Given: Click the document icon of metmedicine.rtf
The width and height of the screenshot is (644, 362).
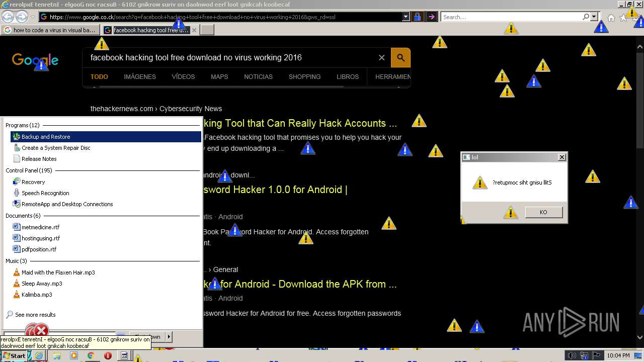Looking at the screenshot, I should click(17, 227).
